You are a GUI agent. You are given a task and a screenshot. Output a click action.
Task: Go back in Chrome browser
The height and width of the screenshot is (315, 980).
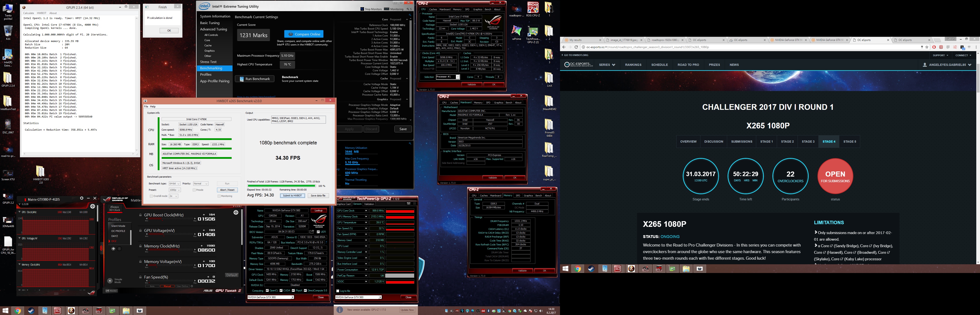click(564, 47)
